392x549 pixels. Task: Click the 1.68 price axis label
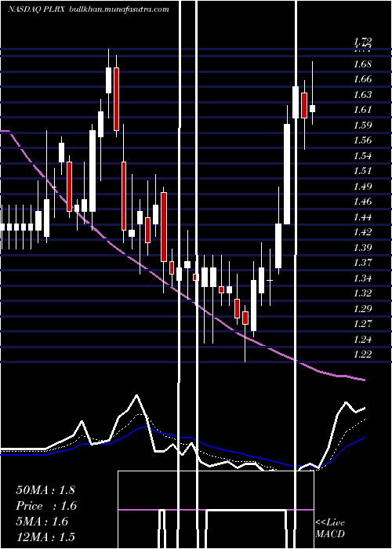point(362,64)
